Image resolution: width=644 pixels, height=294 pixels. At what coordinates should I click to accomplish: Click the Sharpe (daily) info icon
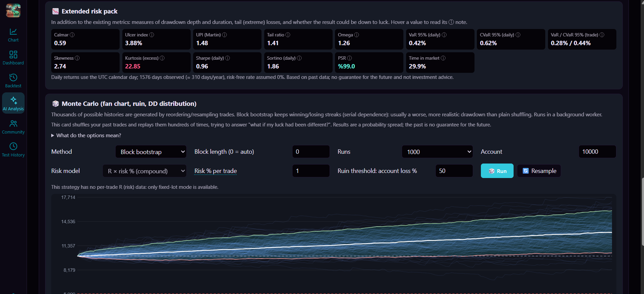tap(227, 58)
